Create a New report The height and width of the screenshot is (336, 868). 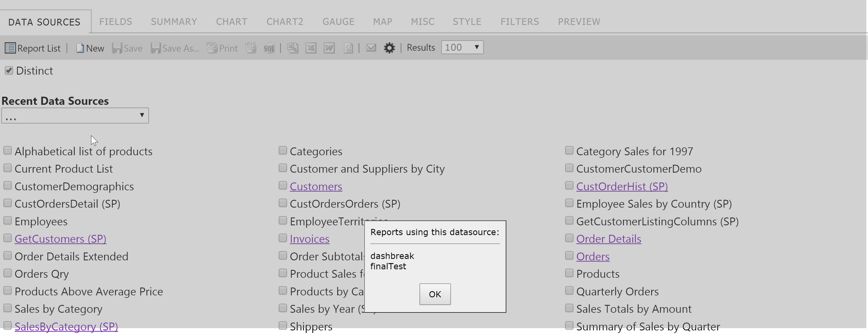[90, 48]
